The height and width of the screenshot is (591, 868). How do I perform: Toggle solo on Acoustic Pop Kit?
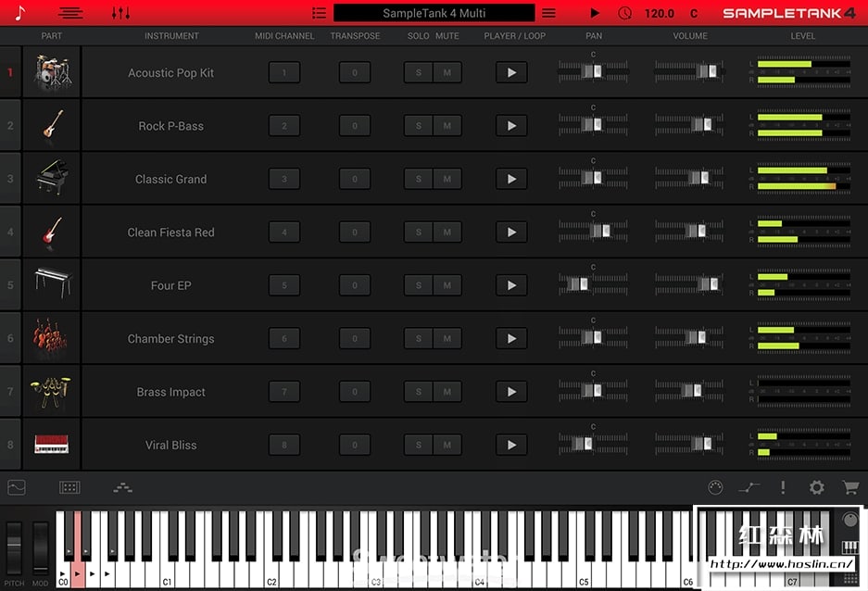click(419, 72)
